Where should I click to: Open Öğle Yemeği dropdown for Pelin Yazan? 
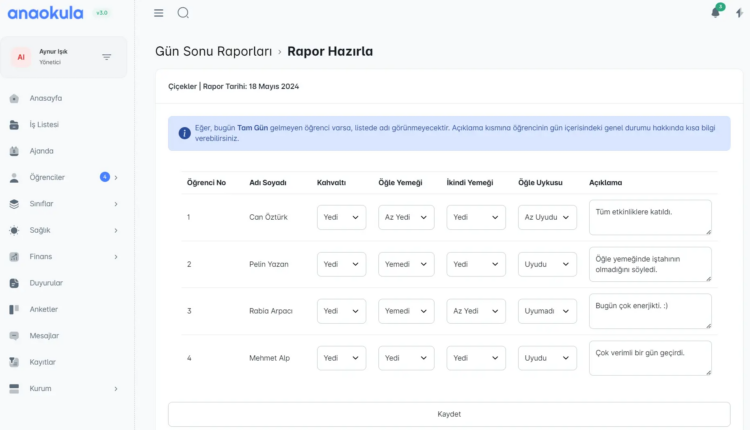point(406,264)
